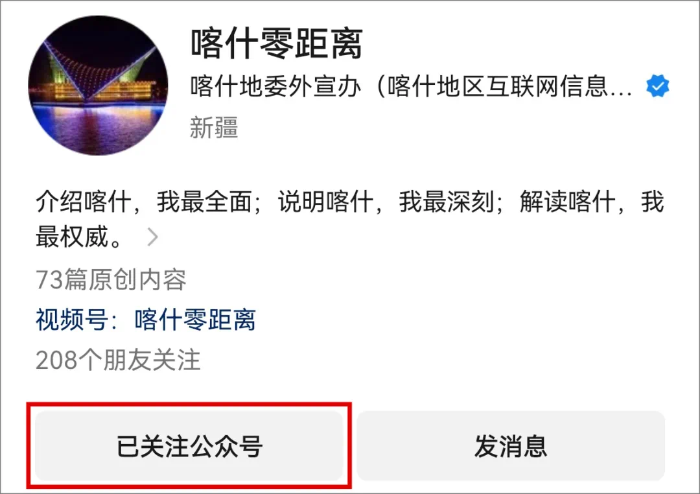Click the 说明喀什 phrase in the description
The width and height of the screenshot is (700, 494).
click(326, 201)
